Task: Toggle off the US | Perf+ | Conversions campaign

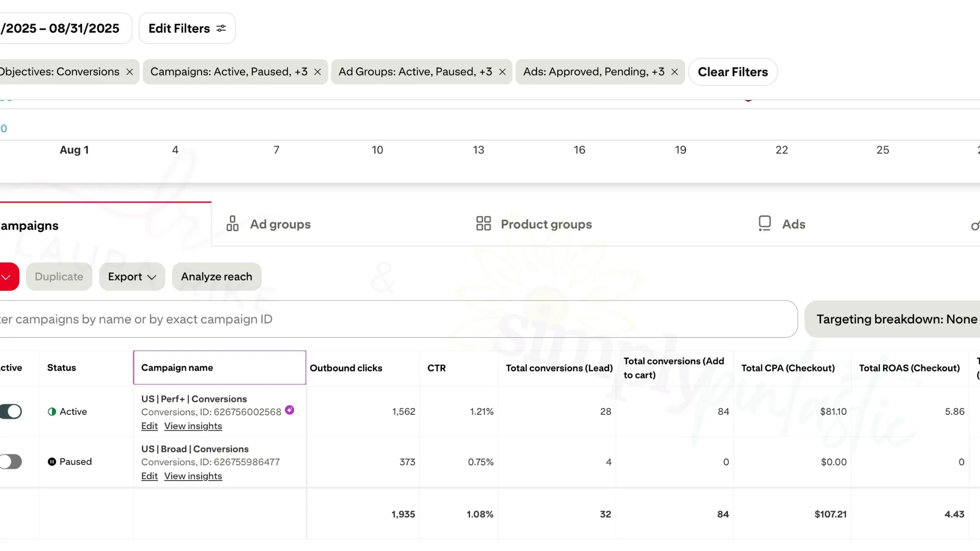Action: pyautogui.click(x=11, y=412)
